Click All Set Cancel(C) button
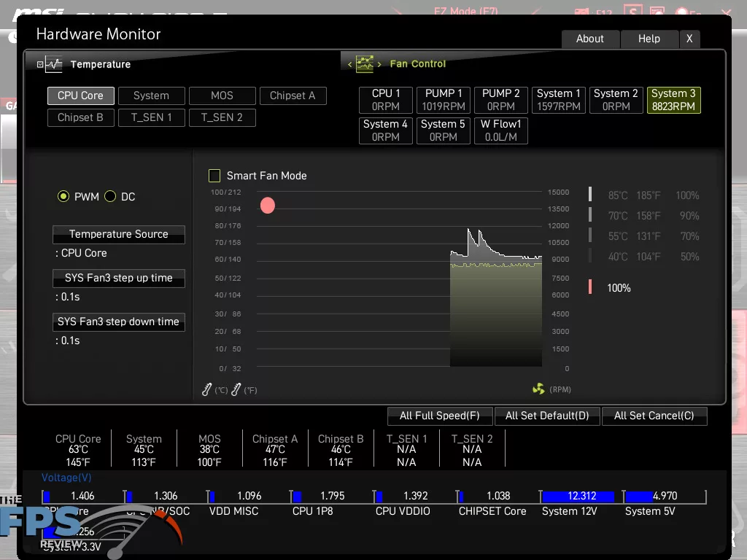 click(654, 416)
